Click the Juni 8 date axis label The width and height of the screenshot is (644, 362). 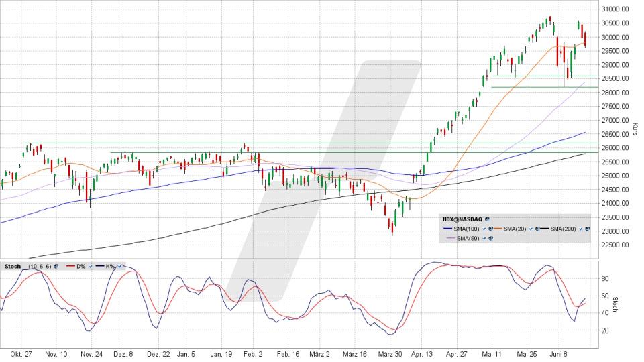[x=559, y=354]
